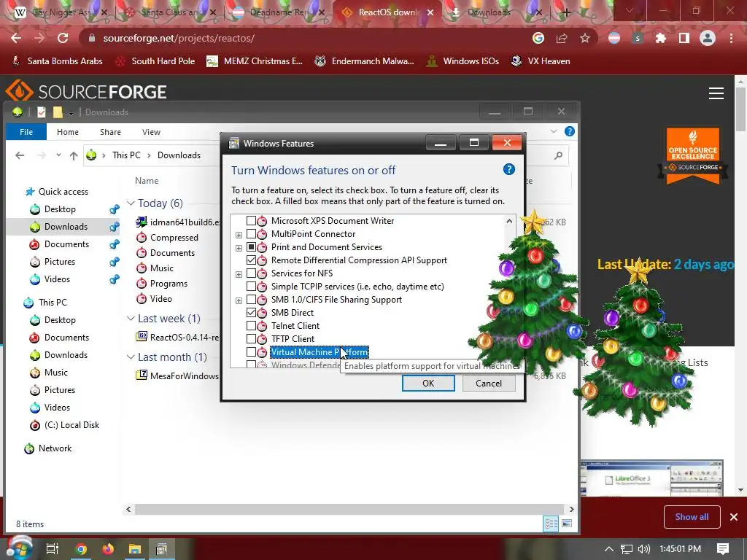Open the VX Heaven bookmark
The width and height of the screenshot is (747, 560).
point(541,61)
